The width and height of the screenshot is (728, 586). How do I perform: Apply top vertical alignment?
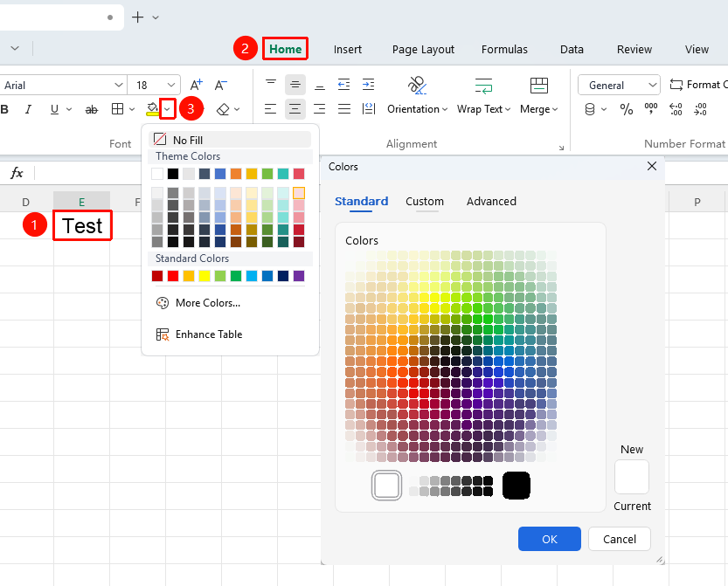(271, 85)
